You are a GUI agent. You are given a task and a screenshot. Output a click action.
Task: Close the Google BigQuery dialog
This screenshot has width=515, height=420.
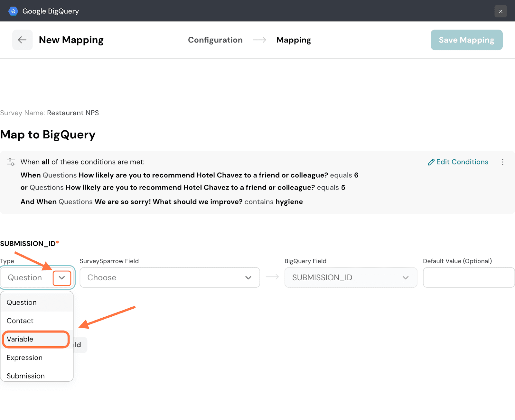click(x=501, y=11)
